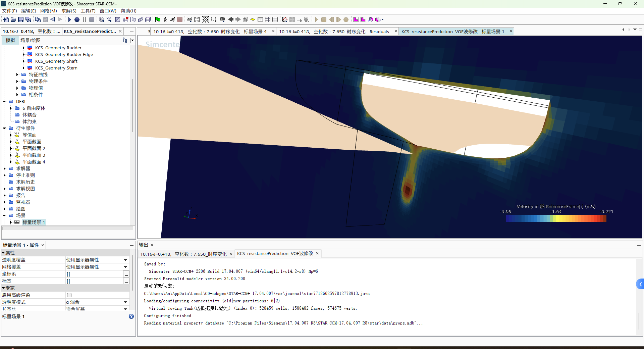Click the walking figure Step icon
644x349 pixels.
point(165,19)
